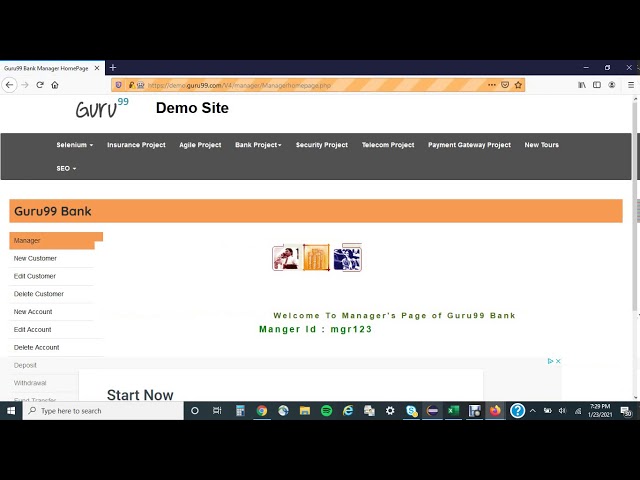Toggle the sidebar view icon
Screen dimensions: 640x480
pyautogui.click(x=597, y=85)
